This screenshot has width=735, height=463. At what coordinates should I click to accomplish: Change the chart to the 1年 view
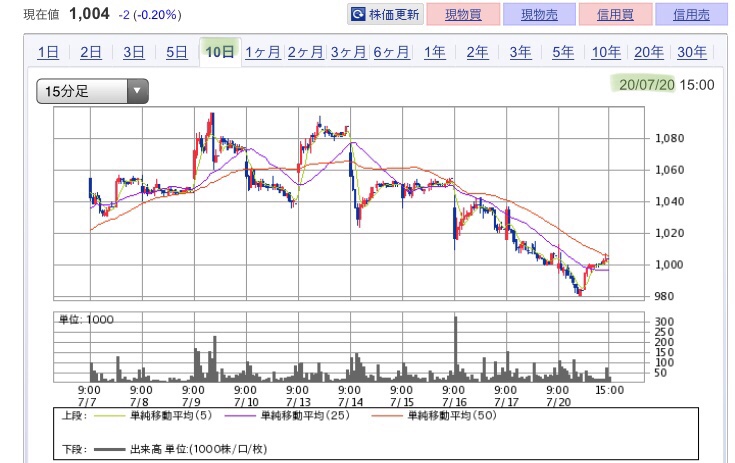[435, 52]
